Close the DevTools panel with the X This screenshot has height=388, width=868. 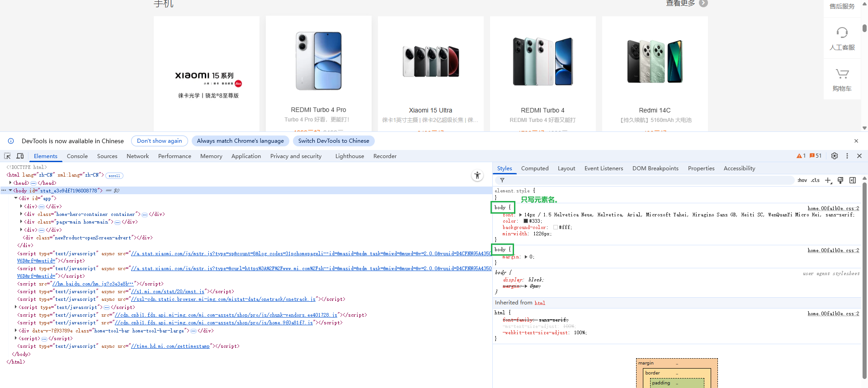pos(859,156)
